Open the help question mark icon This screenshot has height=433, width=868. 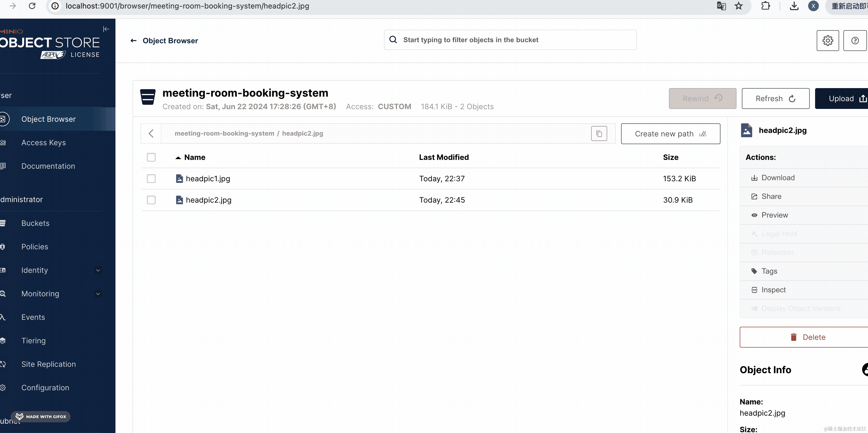click(x=855, y=40)
